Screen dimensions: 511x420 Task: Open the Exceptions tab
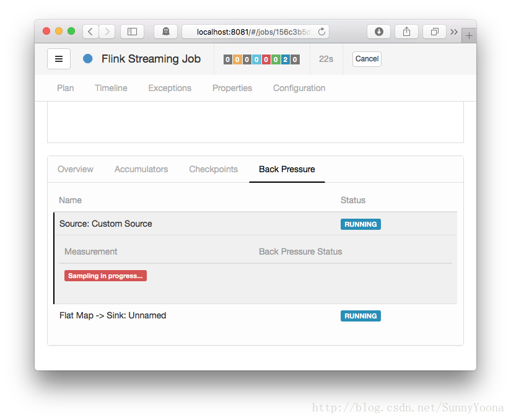point(170,88)
